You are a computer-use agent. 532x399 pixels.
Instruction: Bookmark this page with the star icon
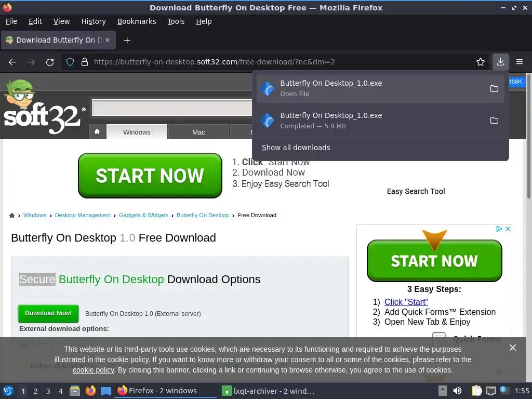pyautogui.click(x=481, y=62)
